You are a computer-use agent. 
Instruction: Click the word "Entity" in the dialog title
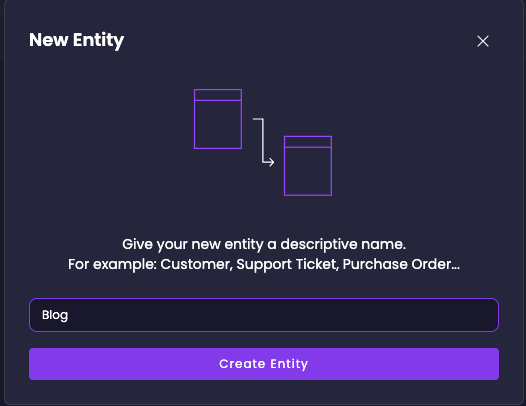pyautogui.click(x=99, y=40)
